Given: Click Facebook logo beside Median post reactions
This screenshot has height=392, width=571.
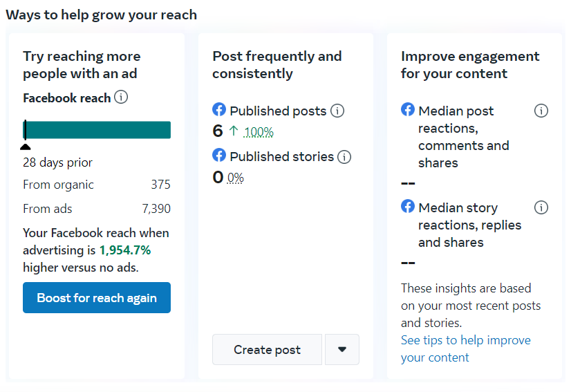Looking at the screenshot, I should point(408,110).
